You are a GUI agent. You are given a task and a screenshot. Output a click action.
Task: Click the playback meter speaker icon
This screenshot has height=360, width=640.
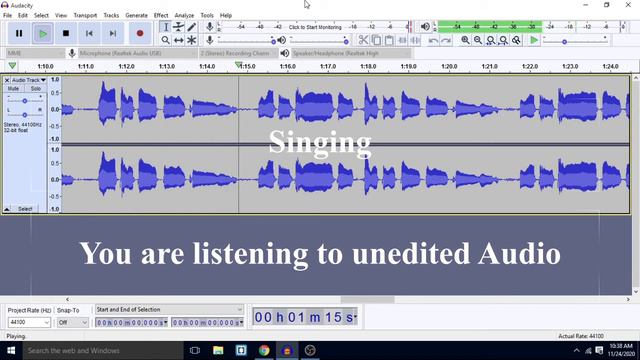(x=425, y=27)
